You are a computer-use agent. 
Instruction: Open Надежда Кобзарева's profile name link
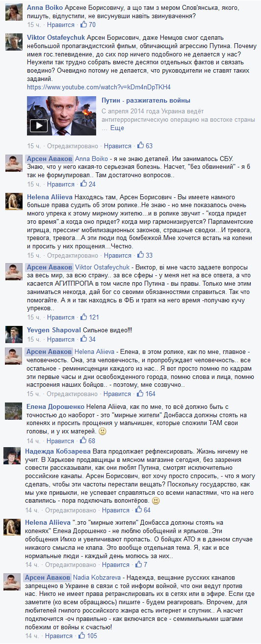58,451
